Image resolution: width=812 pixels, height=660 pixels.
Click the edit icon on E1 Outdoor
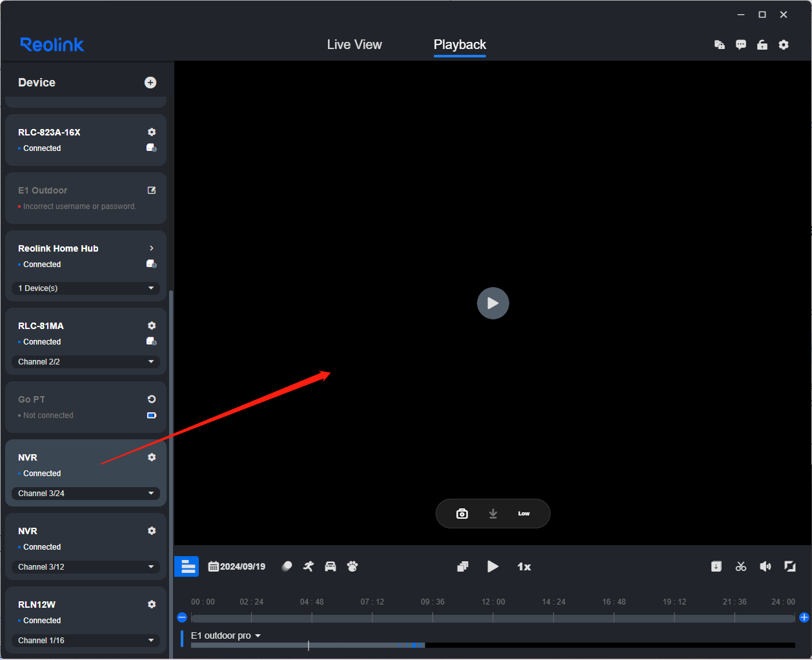tap(152, 190)
